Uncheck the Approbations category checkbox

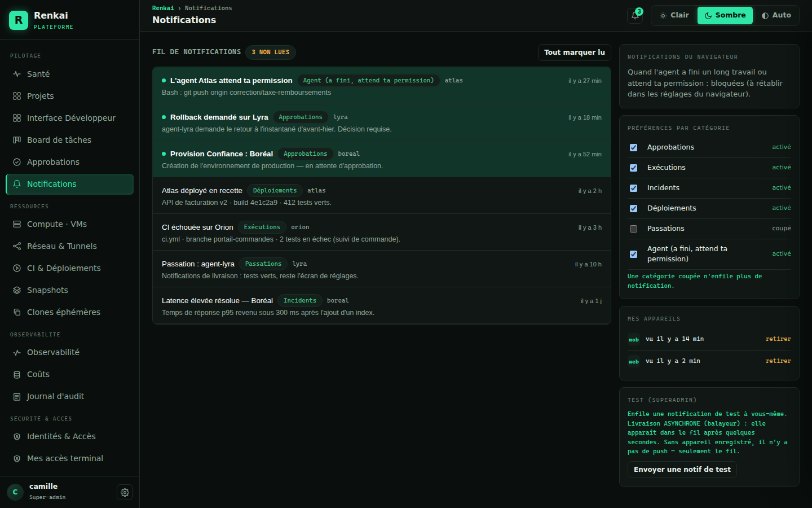[x=633, y=147]
